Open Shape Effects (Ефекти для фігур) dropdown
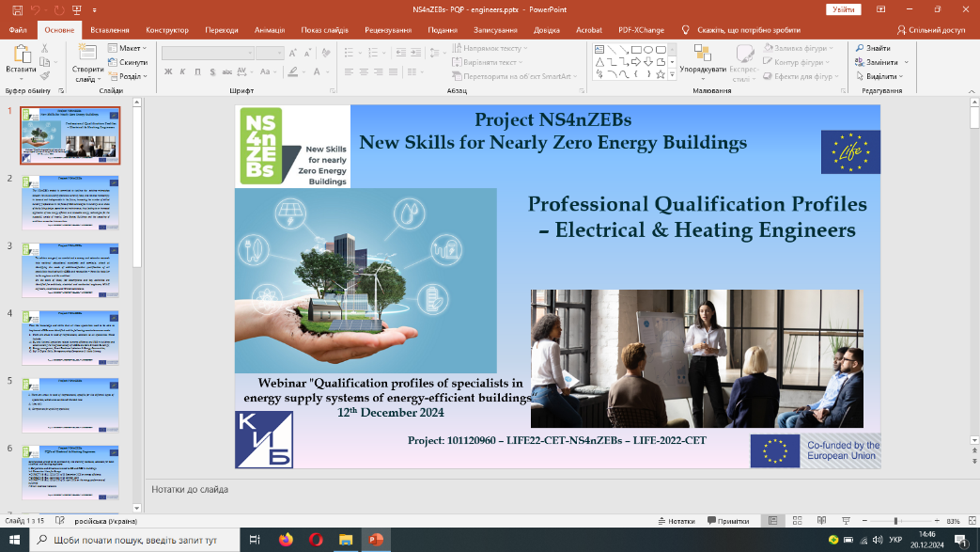 [801, 76]
